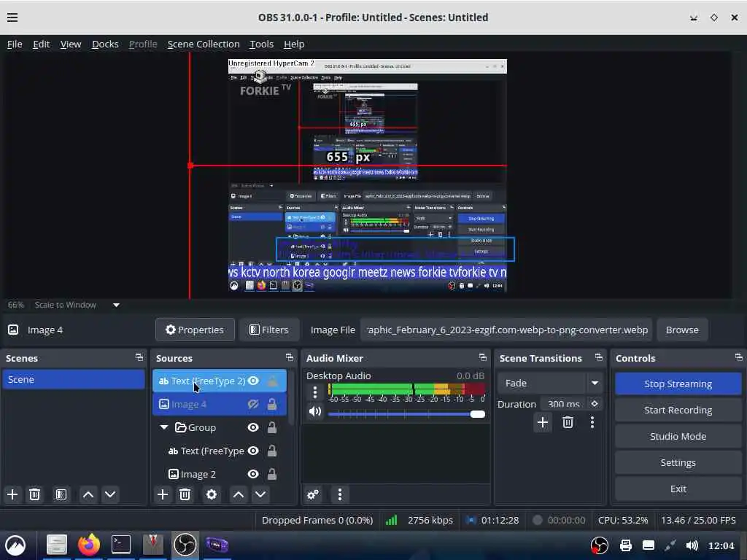Click Start Recording button
This screenshot has width=747, height=560.
click(x=678, y=410)
